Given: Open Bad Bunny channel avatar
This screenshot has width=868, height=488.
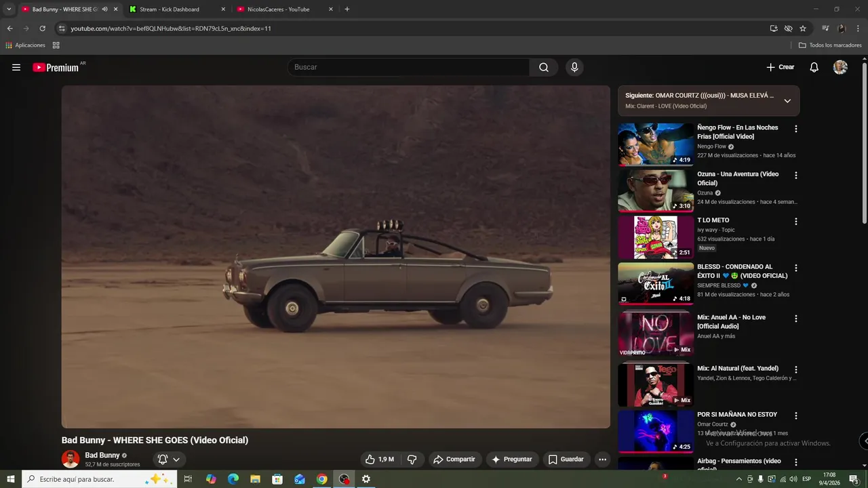Looking at the screenshot, I should pyautogui.click(x=71, y=459).
